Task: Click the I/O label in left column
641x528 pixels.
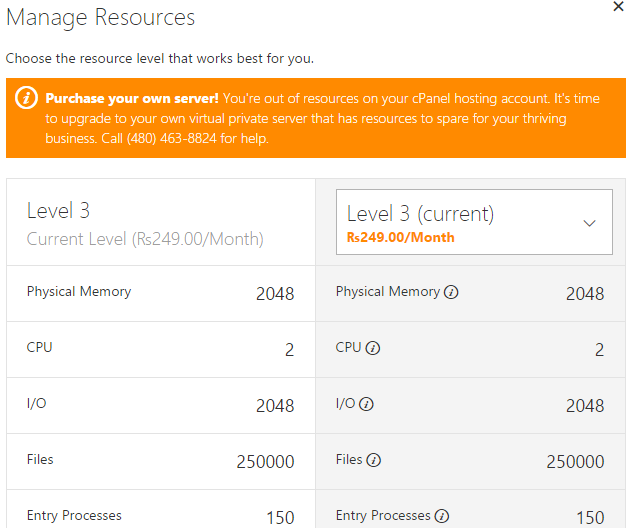Action: pos(37,404)
